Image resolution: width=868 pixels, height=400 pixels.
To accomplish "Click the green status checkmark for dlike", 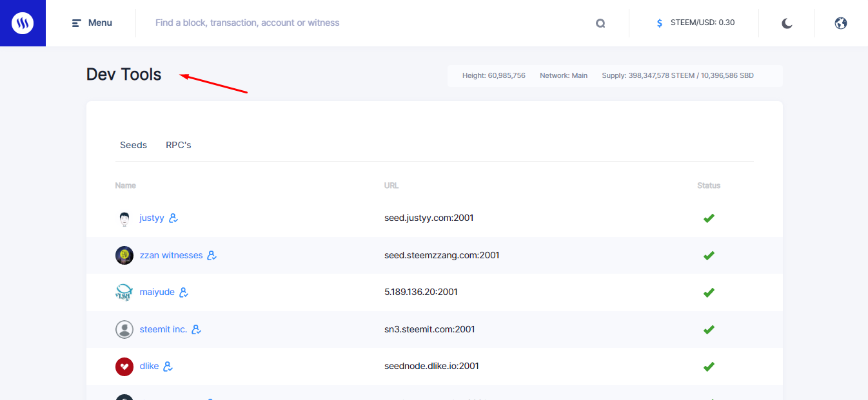I will point(709,367).
